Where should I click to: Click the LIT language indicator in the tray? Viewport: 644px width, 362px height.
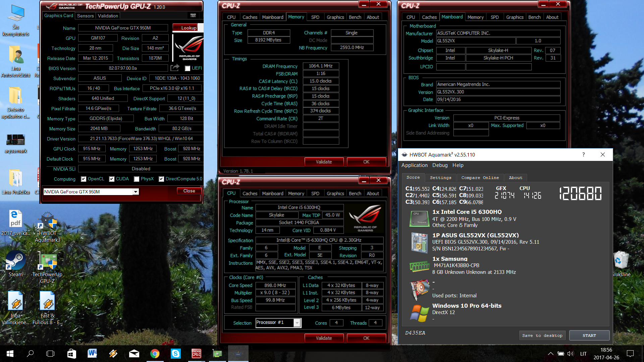coord(583,354)
